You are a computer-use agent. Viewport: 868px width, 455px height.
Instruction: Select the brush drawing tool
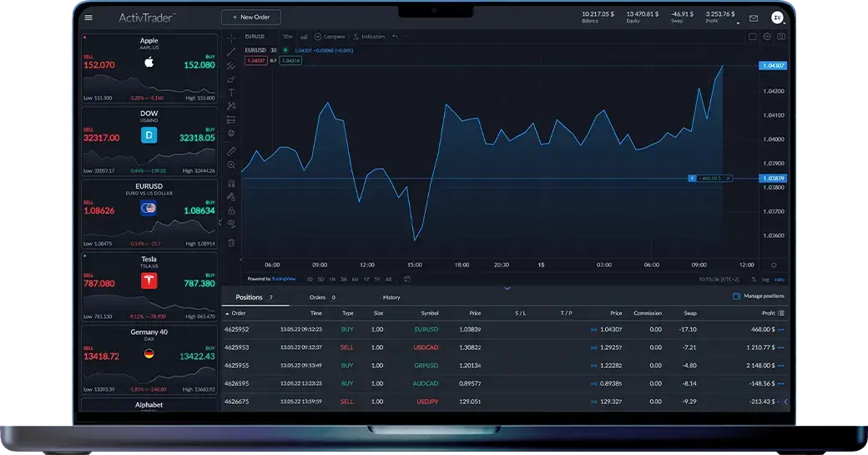pyautogui.click(x=231, y=79)
